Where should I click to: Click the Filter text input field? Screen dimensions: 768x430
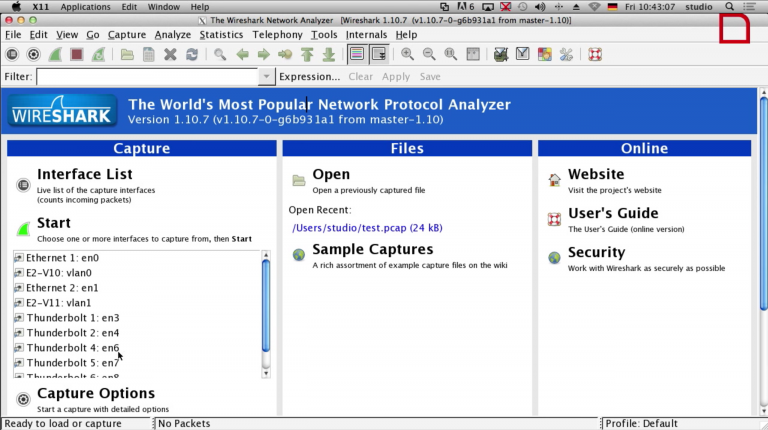point(147,77)
